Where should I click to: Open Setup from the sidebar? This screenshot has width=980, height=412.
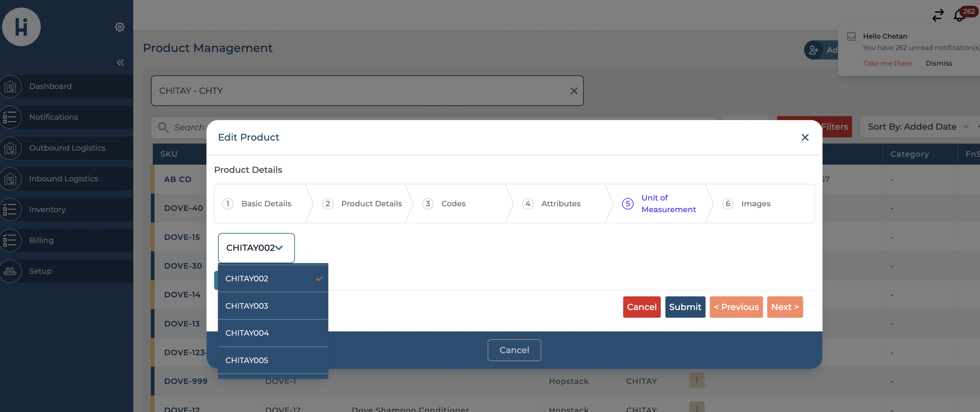click(40, 271)
